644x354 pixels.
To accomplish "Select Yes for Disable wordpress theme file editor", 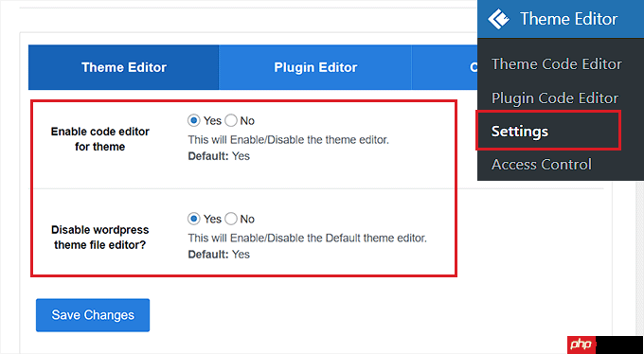I will click(x=193, y=219).
